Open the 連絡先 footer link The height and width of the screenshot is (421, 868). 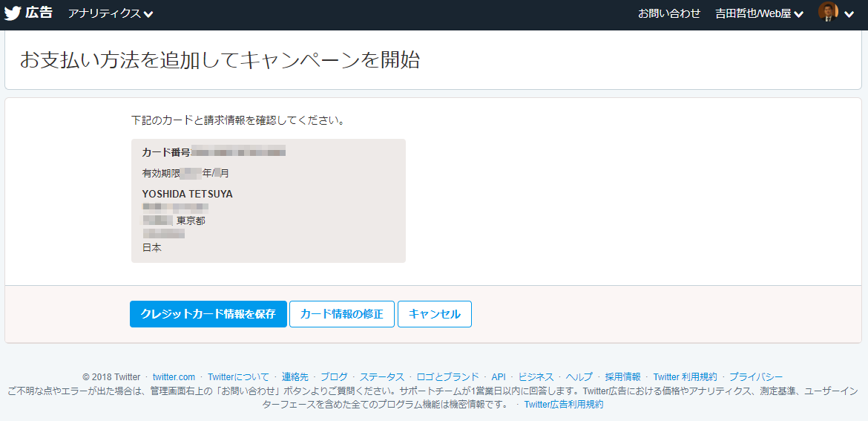(x=295, y=376)
